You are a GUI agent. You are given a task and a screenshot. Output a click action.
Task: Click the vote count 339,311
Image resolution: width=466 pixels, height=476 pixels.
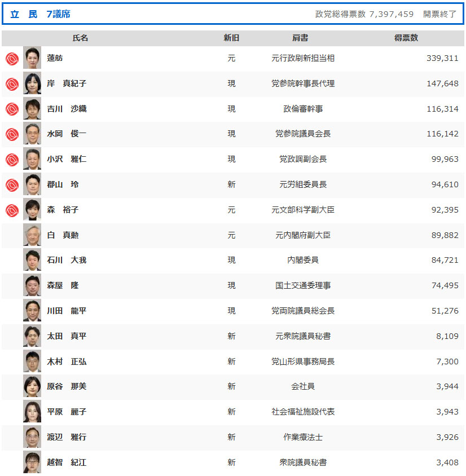442,58
